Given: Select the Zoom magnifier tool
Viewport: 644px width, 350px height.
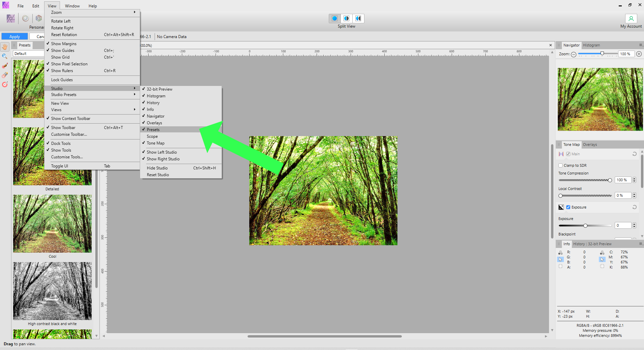Looking at the screenshot, I should tap(5, 56).
